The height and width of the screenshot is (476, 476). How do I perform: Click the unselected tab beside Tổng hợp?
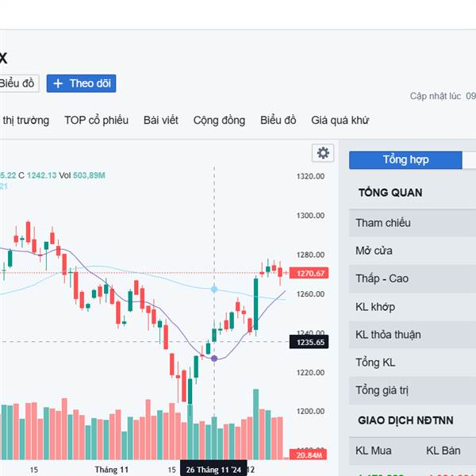470,159
